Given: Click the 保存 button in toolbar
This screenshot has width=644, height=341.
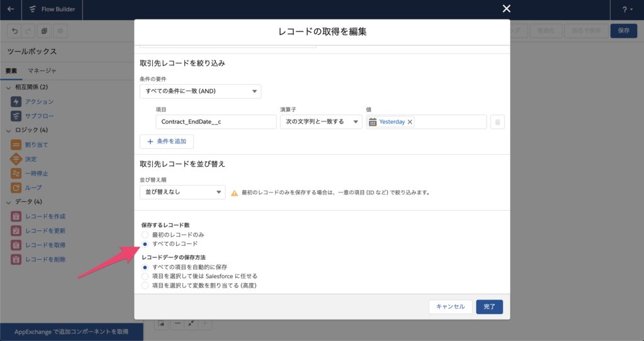Looking at the screenshot, I should (x=623, y=31).
